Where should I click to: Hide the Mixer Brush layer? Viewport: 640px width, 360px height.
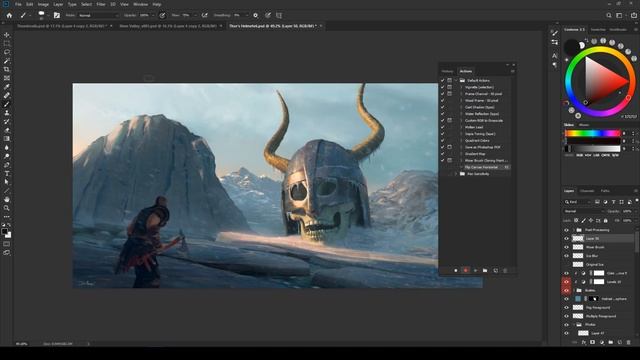point(567,247)
